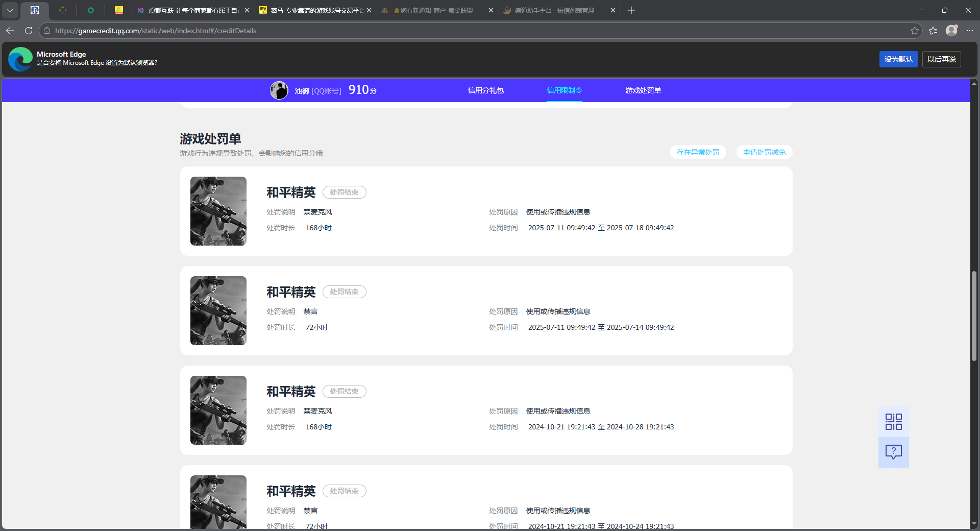Click the user avatar next to 910分
Viewport: 980px width, 531px height.
(279, 90)
